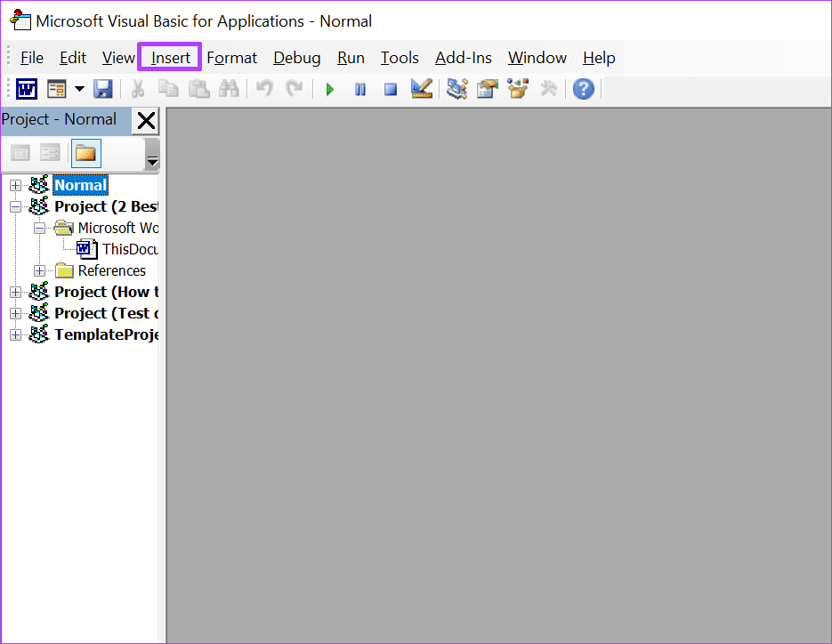Open the Run menu
The width and height of the screenshot is (832, 644).
pyautogui.click(x=351, y=58)
